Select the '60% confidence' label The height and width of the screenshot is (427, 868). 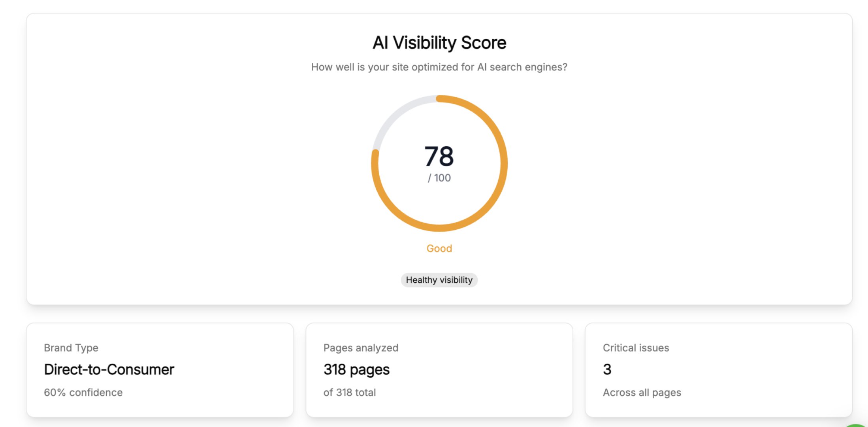tap(83, 392)
